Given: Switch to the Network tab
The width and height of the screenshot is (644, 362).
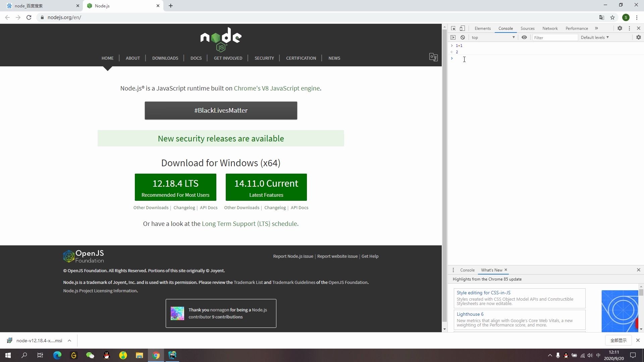Looking at the screenshot, I should 550,28.
